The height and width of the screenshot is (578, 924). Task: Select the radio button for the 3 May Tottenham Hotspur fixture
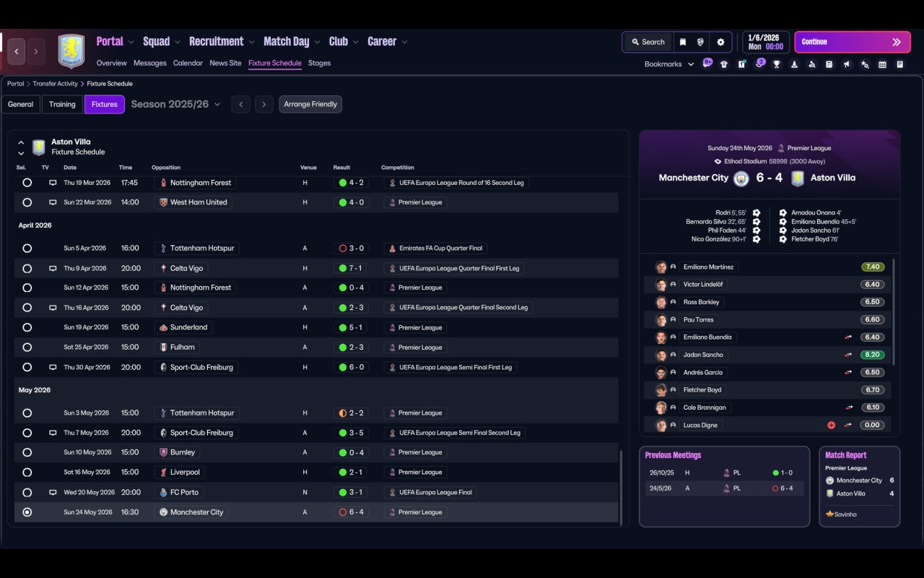point(27,413)
